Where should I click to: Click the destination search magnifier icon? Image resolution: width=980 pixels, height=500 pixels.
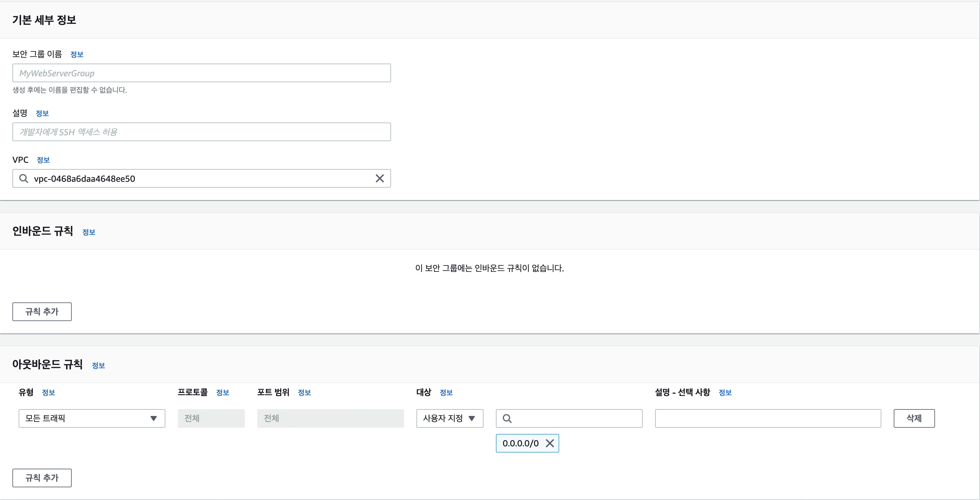(507, 418)
